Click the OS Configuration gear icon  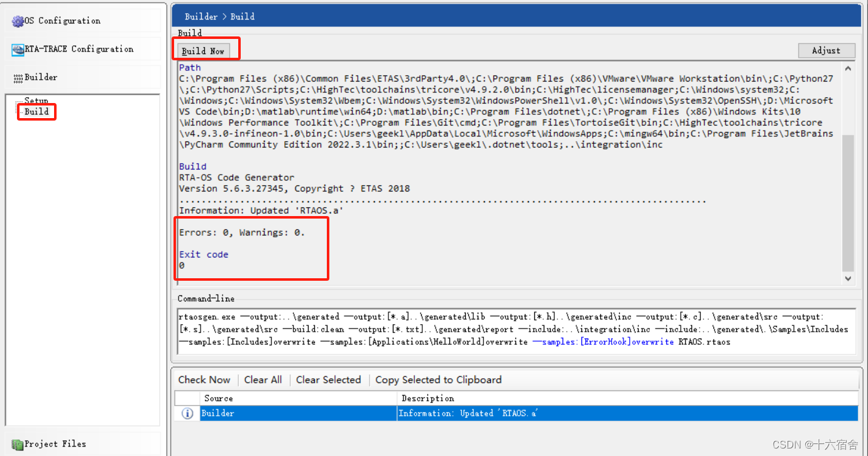click(x=18, y=21)
